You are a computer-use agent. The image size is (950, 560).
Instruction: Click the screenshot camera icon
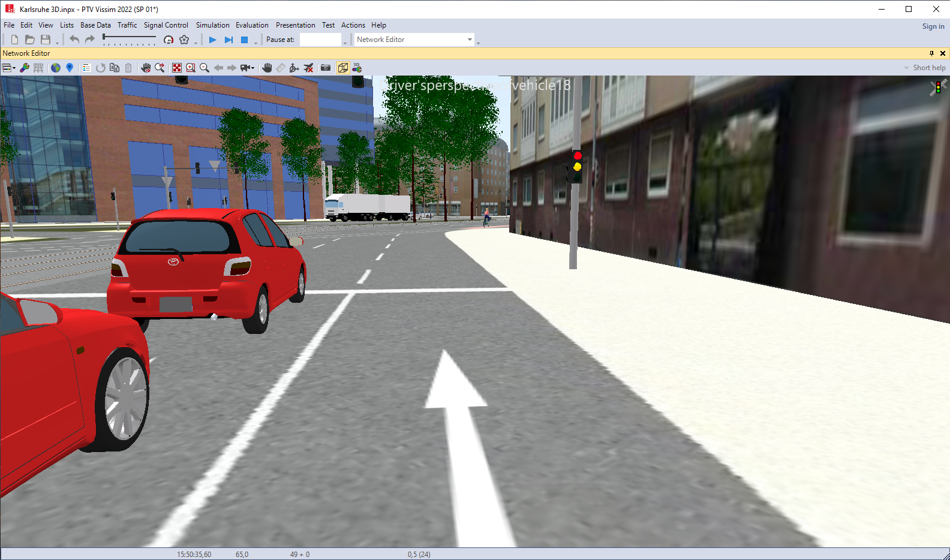(326, 68)
